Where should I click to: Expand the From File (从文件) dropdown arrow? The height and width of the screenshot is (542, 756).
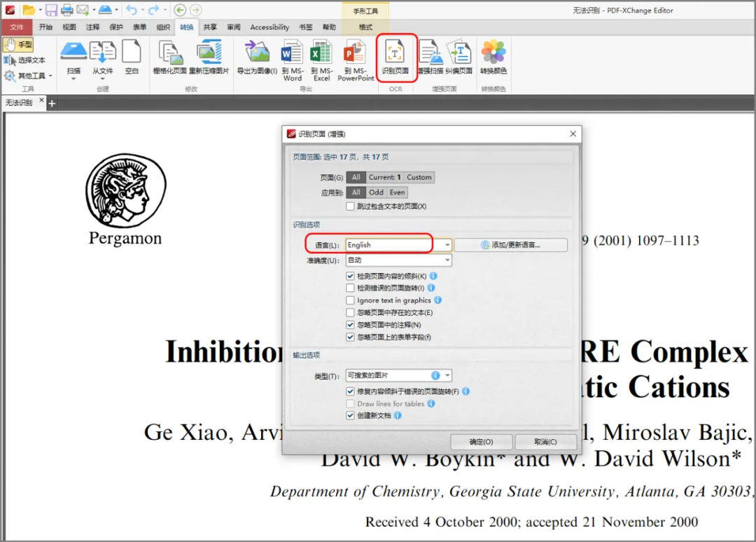[x=103, y=78]
